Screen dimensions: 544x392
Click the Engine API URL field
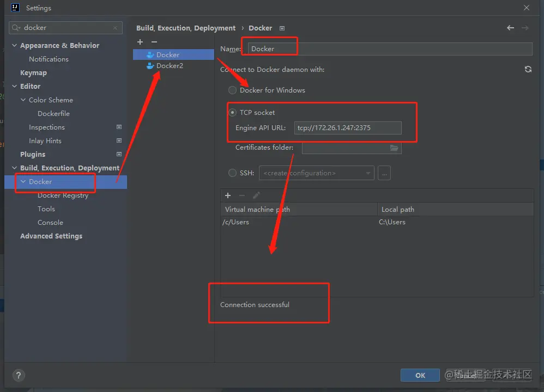[x=348, y=127]
